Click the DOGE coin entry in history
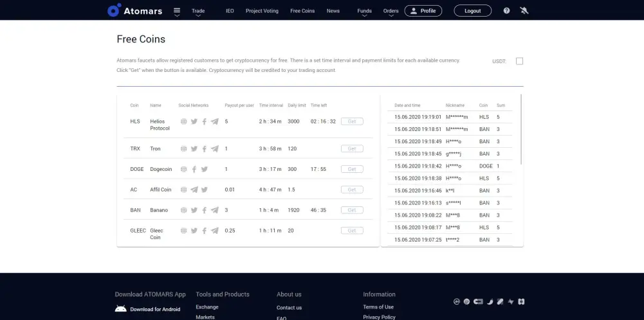The image size is (644, 320). tap(486, 166)
